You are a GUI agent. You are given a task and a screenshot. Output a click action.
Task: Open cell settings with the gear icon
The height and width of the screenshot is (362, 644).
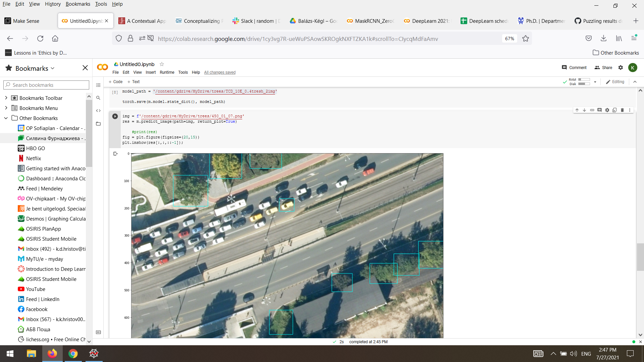(x=607, y=110)
